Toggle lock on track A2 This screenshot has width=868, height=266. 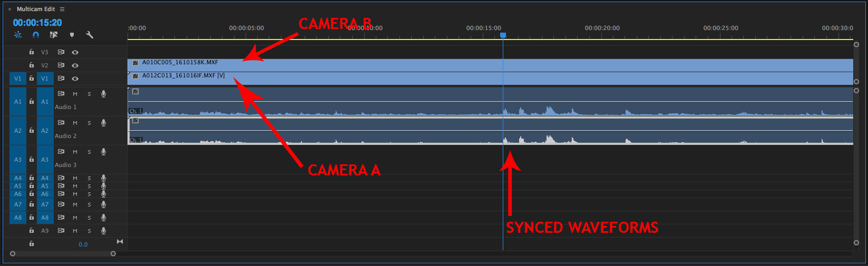(32, 131)
